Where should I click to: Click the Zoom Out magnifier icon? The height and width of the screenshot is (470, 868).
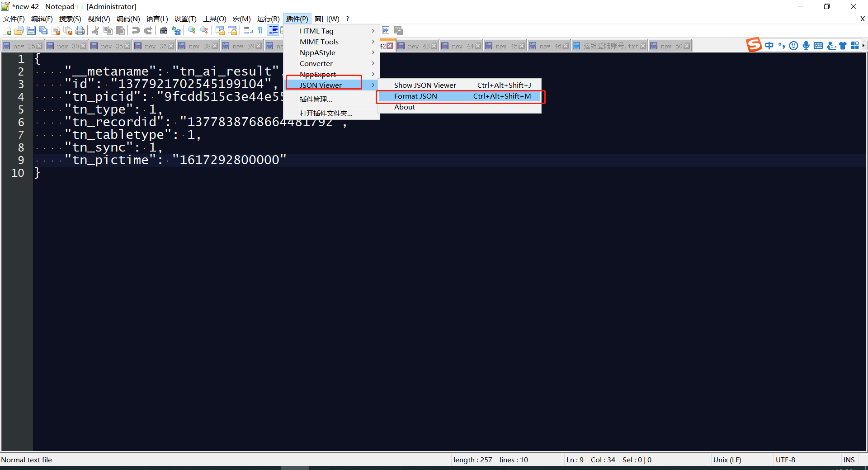click(x=204, y=30)
